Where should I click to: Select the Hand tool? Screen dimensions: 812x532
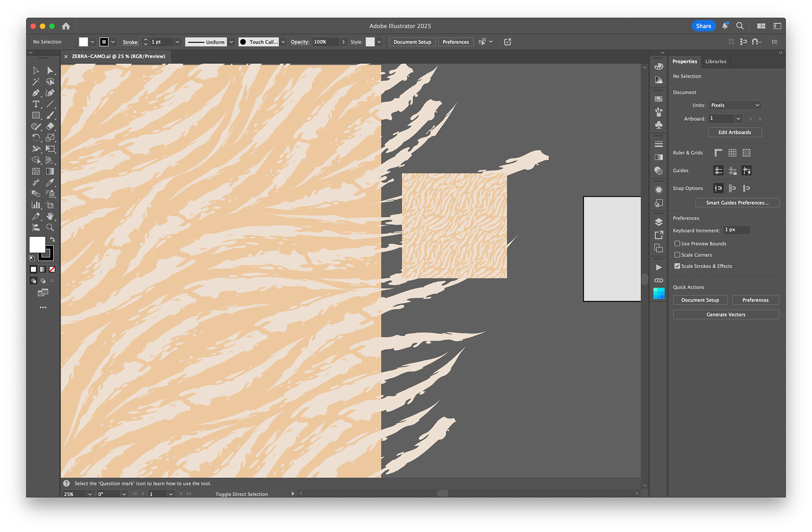[50, 216]
